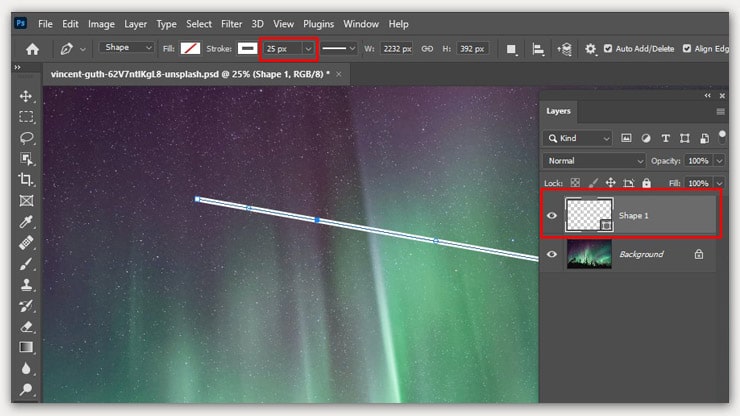Filter layers by pixel layers icon
Image resolution: width=740 pixels, height=416 pixels.
[x=626, y=138]
